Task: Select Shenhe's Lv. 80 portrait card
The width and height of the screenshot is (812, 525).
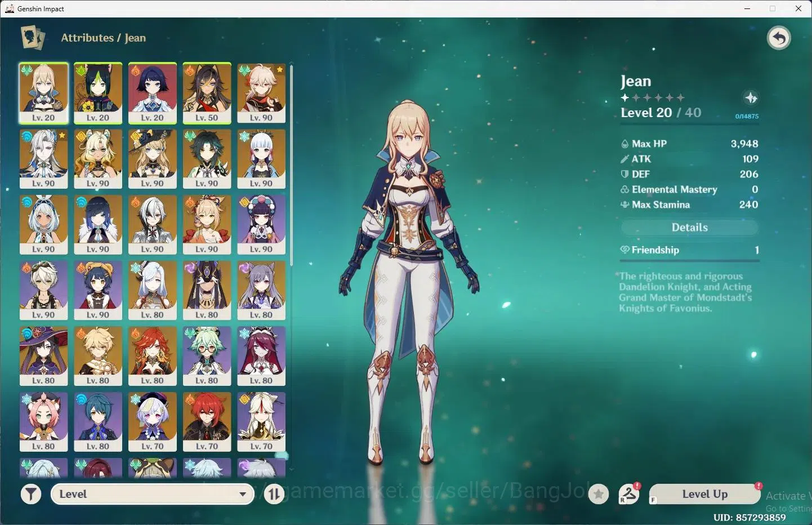Action: [152, 291]
